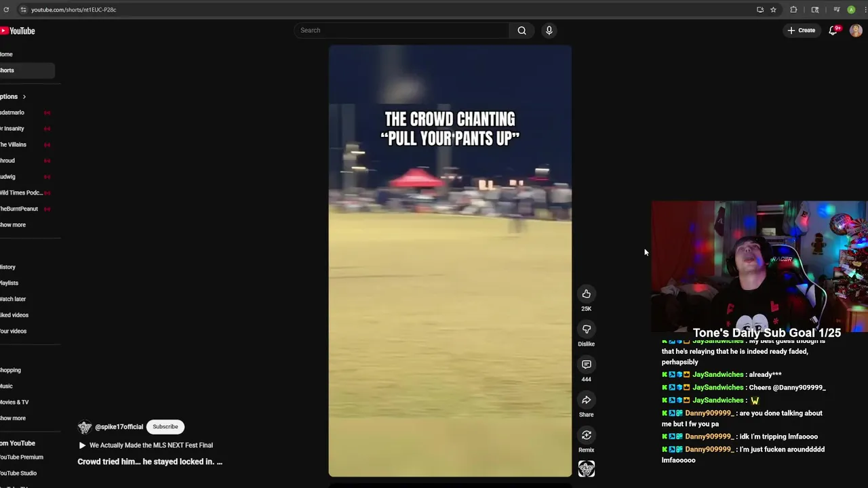Click the YouTube logo
The width and height of the screenshot is (868, 488).
tap(18, 30)
